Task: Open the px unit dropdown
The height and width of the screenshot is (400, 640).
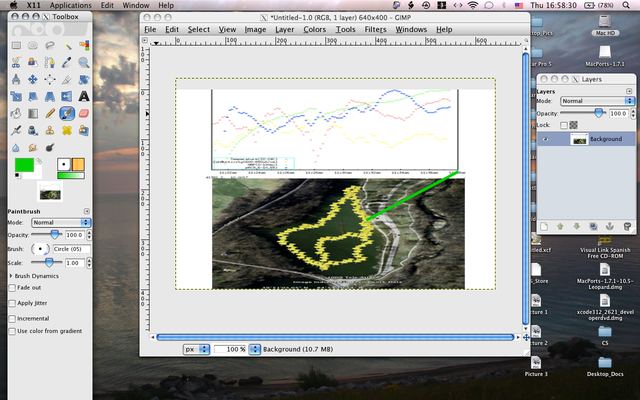Action: (x=196, y=349)
